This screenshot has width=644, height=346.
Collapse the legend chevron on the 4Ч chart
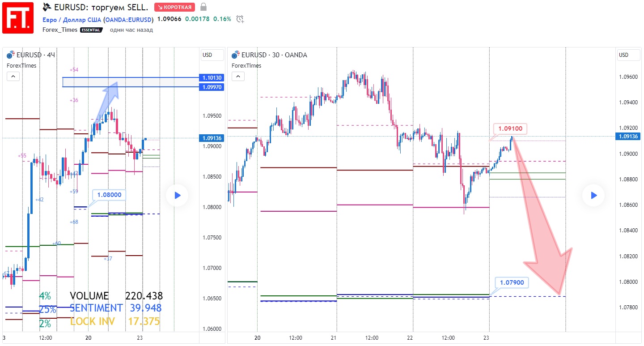(13, 77)
